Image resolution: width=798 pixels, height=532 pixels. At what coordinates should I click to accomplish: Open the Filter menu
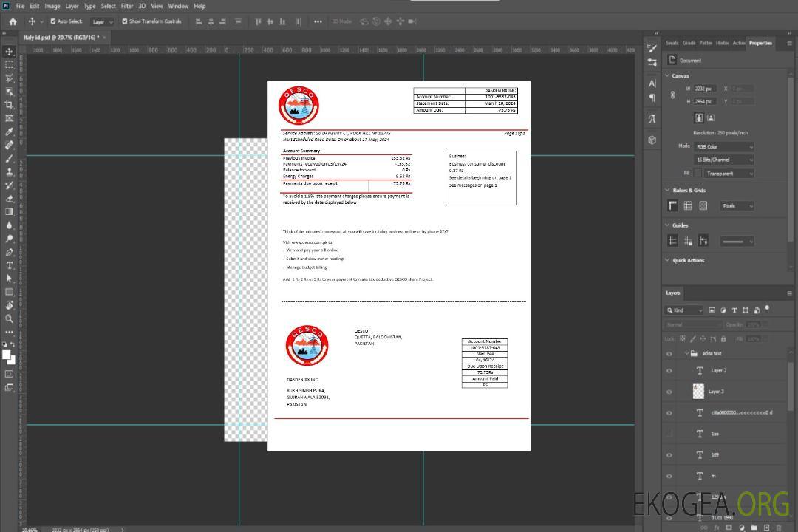click(127, 6)
